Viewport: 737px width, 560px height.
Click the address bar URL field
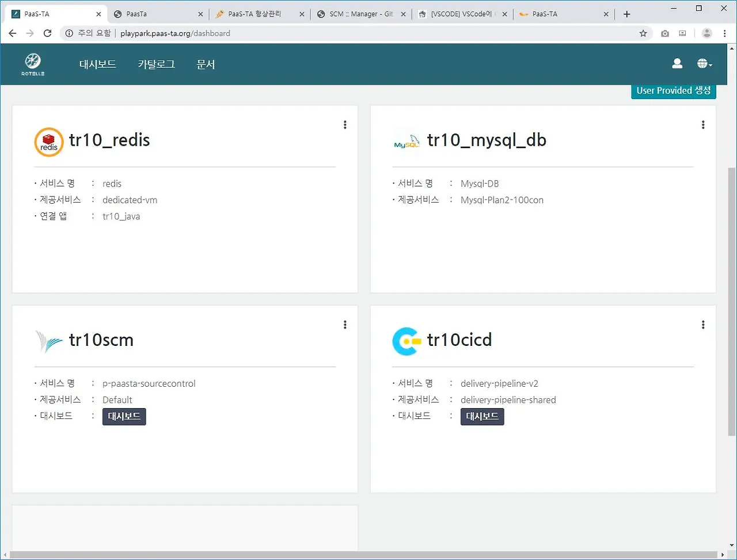coord(374,33)
